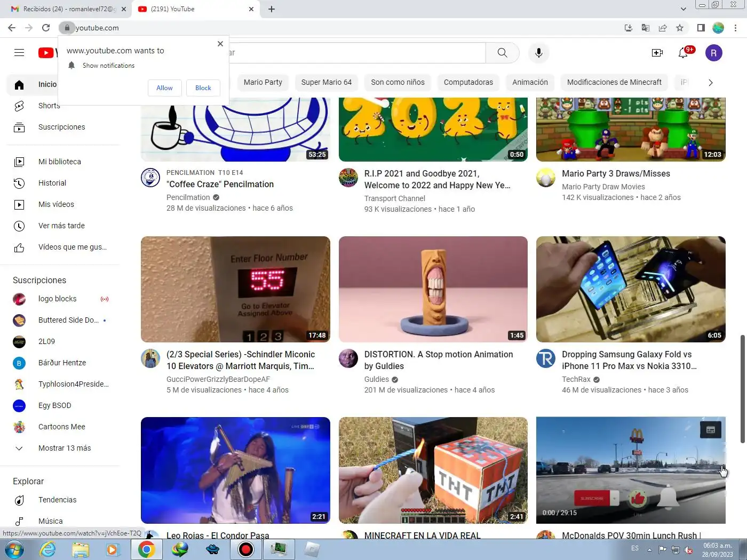Toggle subtitles icon on McDonalds preview

711,430
